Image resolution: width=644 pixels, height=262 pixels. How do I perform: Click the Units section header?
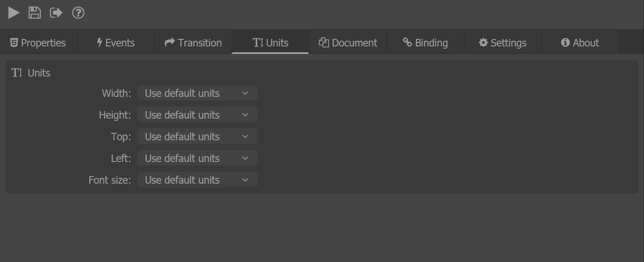click(x=31, y=73)
